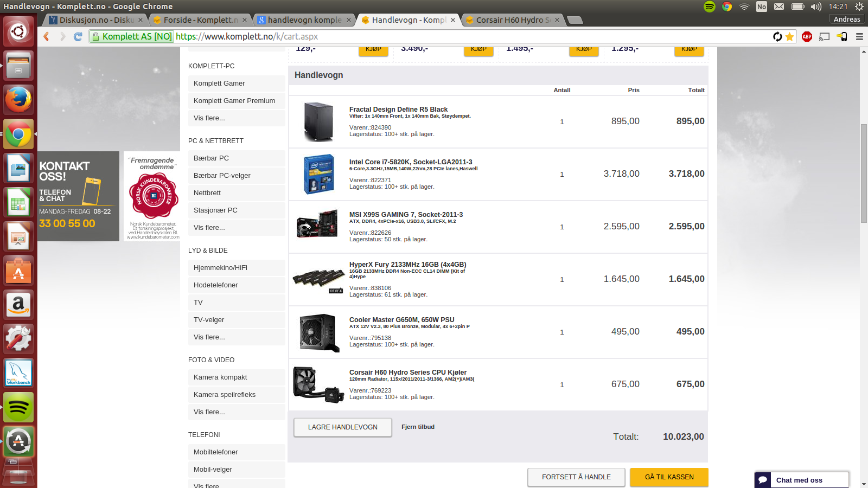Screen dimensions: 868x488
Task: Click the Intel Core i7 box thumbnail
Action: [319, 174]
